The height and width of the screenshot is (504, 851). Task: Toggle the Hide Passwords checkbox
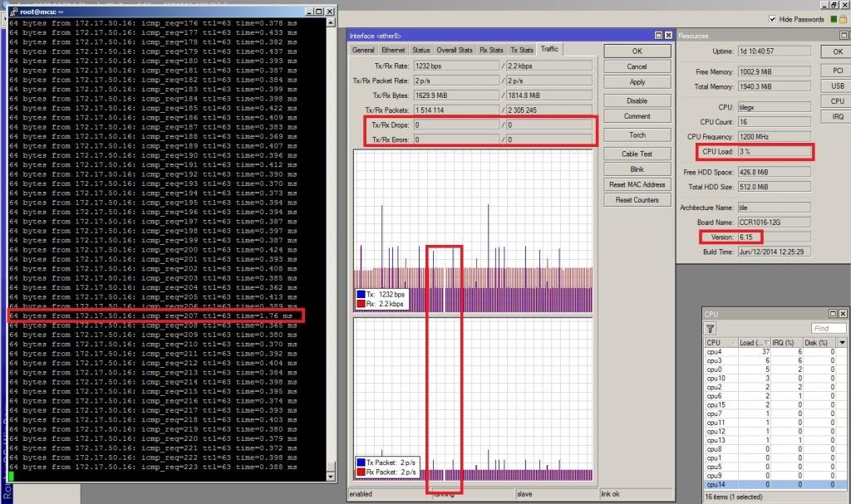[772, 19]
